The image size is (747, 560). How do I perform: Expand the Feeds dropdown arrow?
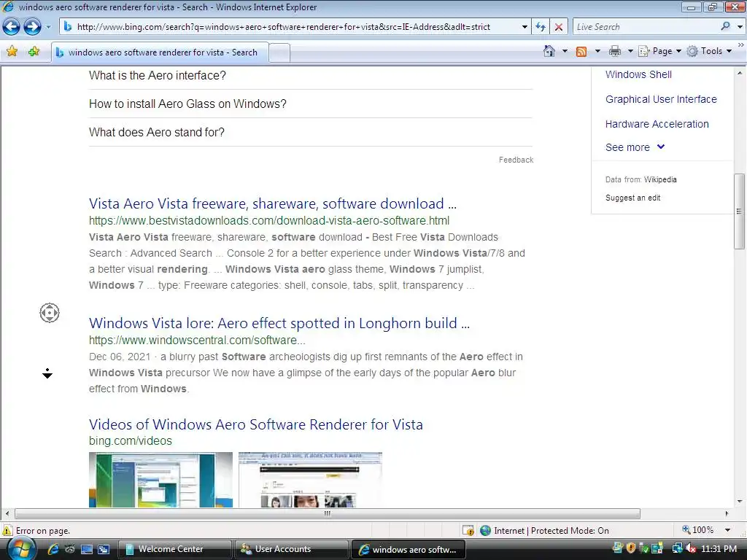[597, 51]
